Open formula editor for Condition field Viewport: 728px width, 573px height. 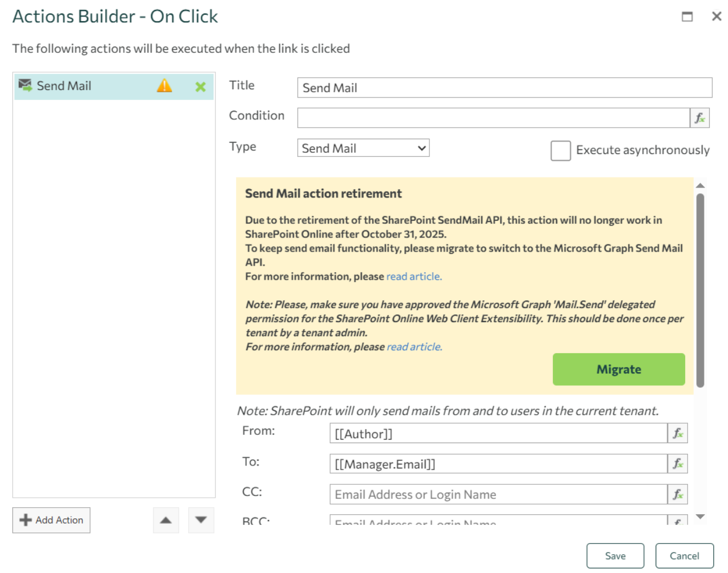[699, 118]
